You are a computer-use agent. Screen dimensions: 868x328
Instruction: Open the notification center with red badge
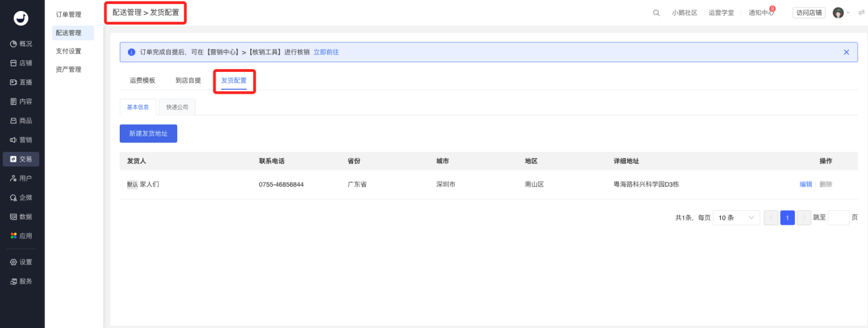761,13
